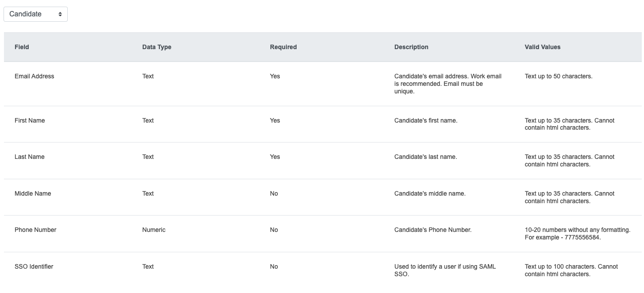Click the Numeric data type cell
This screenshot has width=644, height=293.
click(x=154, y=230)
